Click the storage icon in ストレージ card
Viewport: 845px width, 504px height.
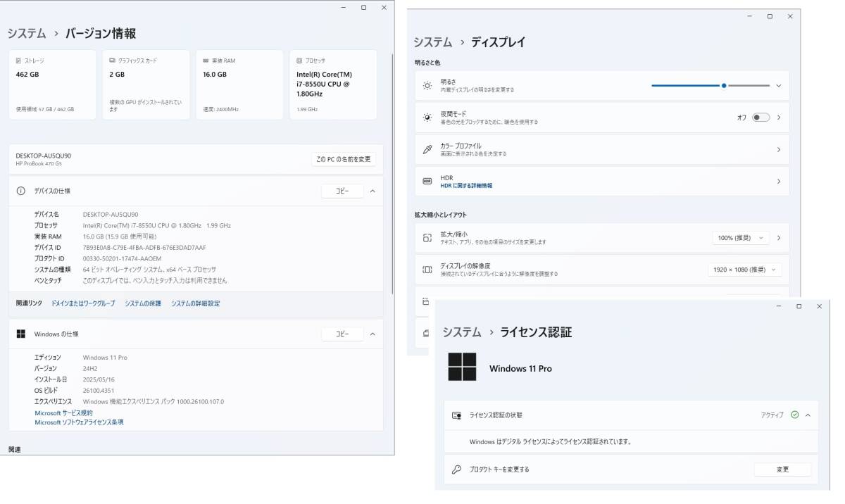tap(18, 61)
